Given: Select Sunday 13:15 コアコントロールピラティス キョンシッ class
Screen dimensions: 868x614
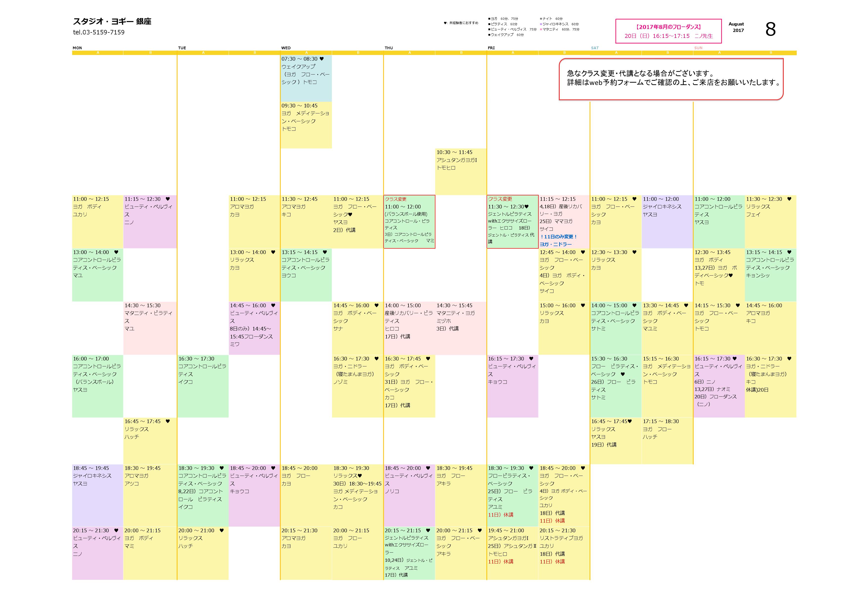Looking at the screenshot, I should [x=771, y=275].
